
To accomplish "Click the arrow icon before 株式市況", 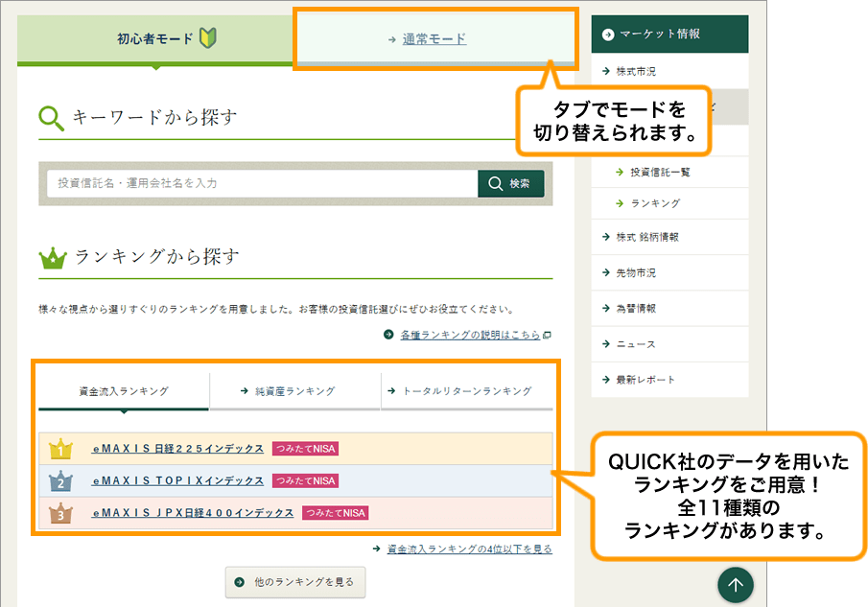I will coord(606,71).
